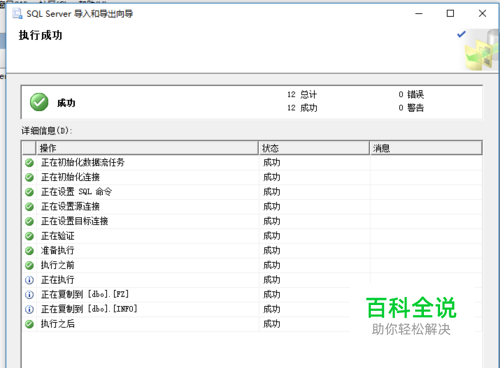The width and height of the screenshot is (500, 368).
Task: Click the 12 成功 summary text
Action: tap(302, 108)
